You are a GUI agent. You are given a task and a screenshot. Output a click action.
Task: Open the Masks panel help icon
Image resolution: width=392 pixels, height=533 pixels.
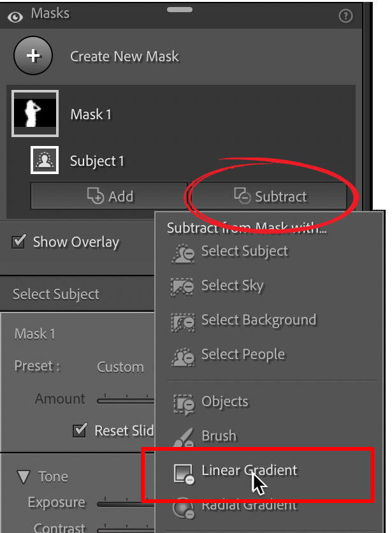[x=346, y=17]
